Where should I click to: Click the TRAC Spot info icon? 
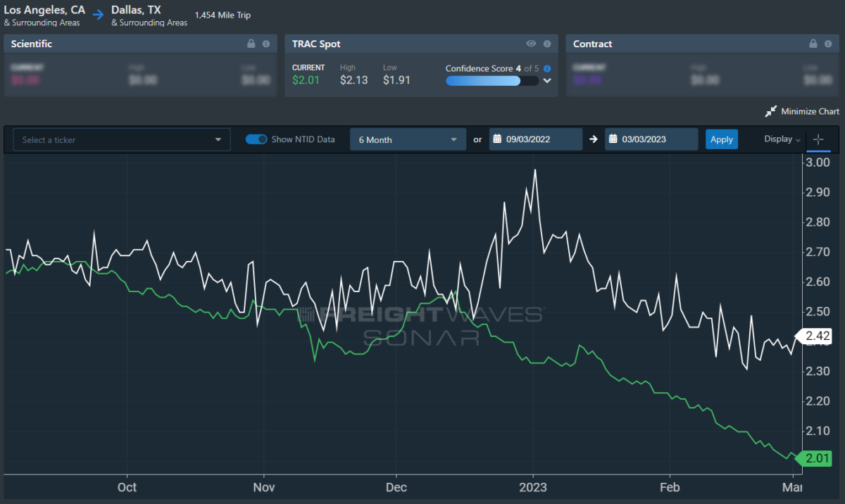tap(547, 44)
